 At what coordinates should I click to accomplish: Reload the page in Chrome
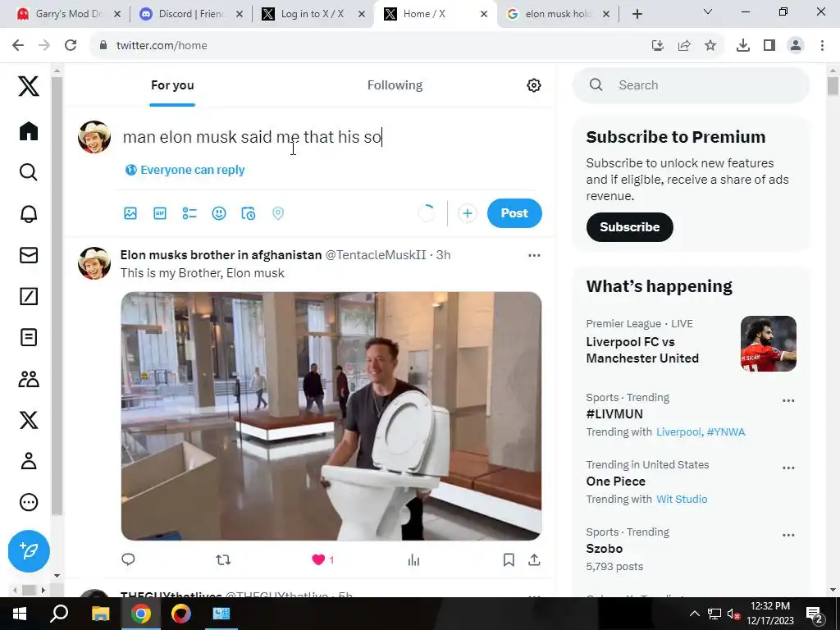pos(71,46)
